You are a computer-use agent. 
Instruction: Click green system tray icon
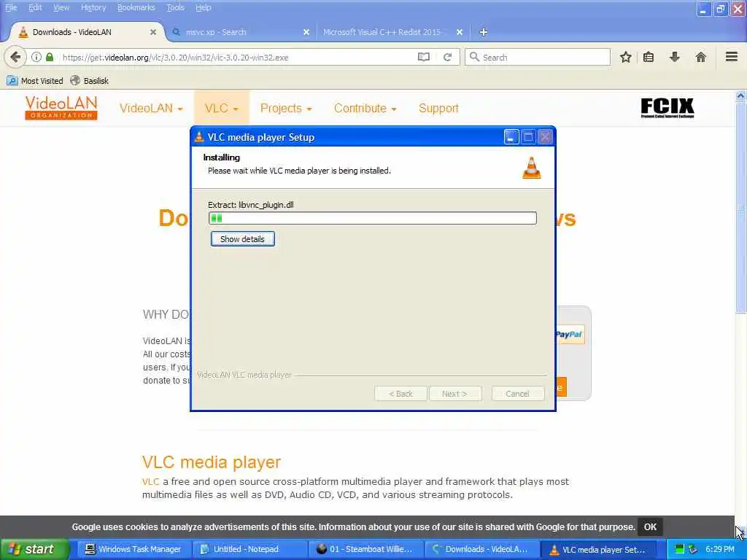pyautogui.click(x=680, y=549)
